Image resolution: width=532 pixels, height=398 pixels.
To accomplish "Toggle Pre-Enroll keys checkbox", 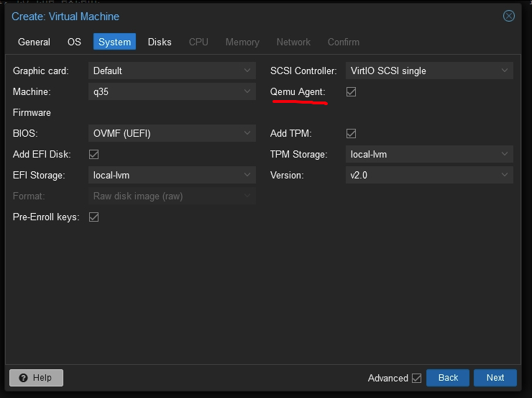I will click(x=93, y=217).
